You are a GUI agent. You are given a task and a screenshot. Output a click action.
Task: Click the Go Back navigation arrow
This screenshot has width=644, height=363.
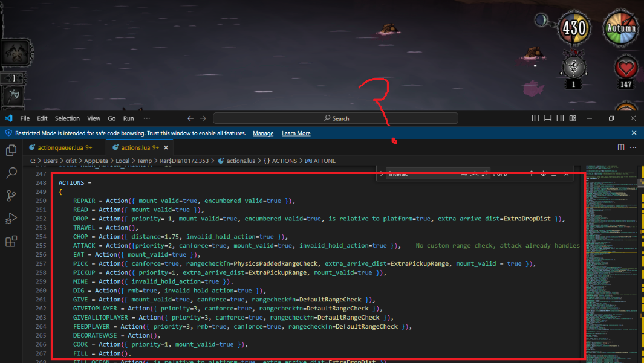coord(190,118)
